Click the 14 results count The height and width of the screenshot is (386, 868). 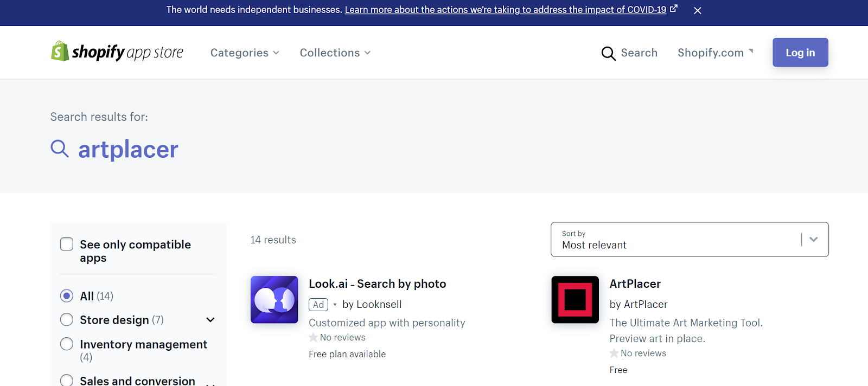(273, 240)
